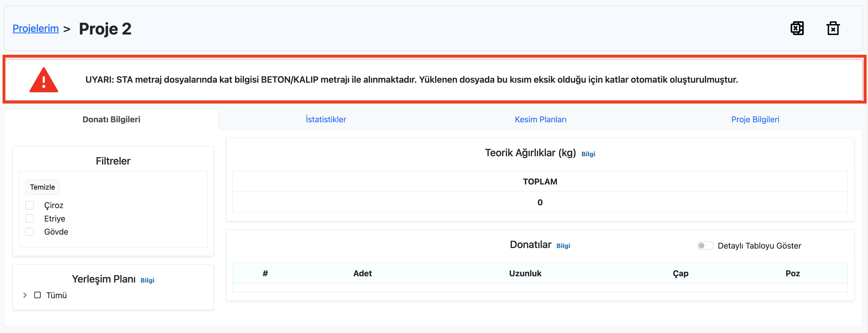Check the Çiroz filter checkbox

tap(30, 205)
